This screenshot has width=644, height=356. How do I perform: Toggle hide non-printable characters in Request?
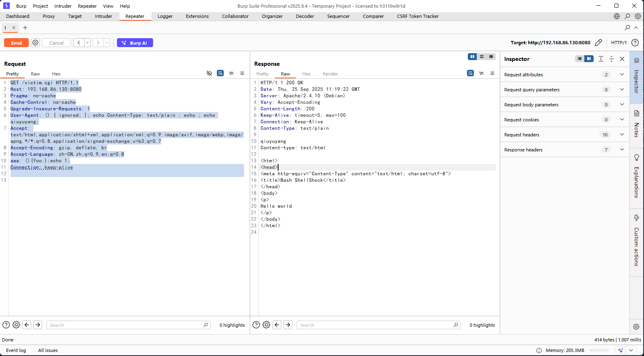click(209, 73)
